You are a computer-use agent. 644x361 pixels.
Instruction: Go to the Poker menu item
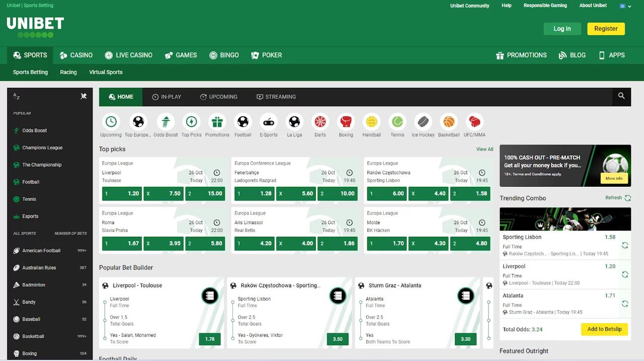[267, 55]
